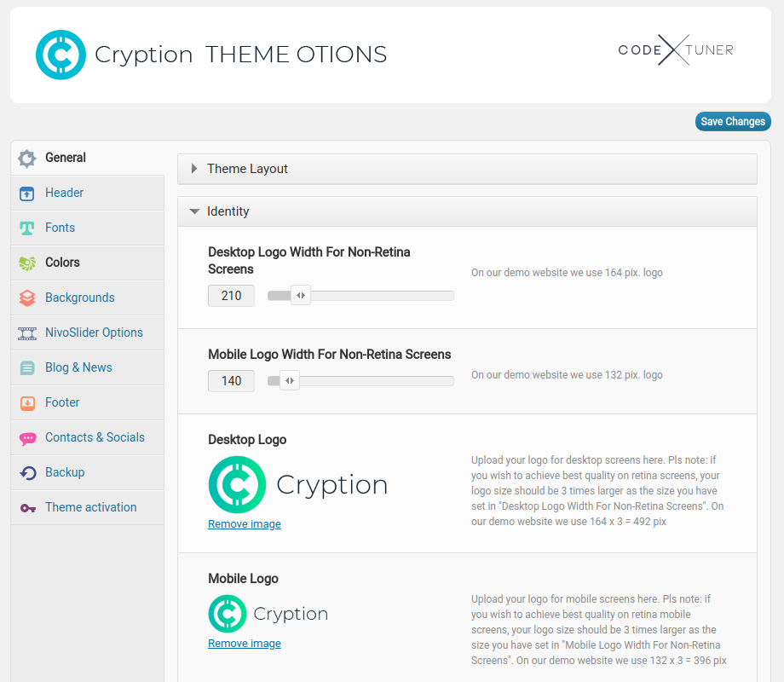
Task: Expand the Theme Layout section
Action: pos(247,169)
